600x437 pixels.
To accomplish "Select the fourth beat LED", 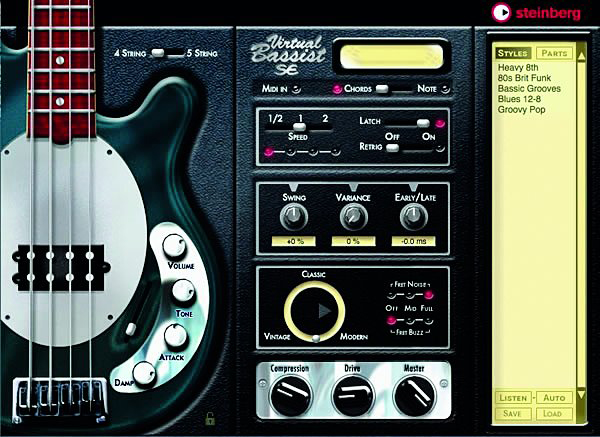I will click(x=336, y=152).
